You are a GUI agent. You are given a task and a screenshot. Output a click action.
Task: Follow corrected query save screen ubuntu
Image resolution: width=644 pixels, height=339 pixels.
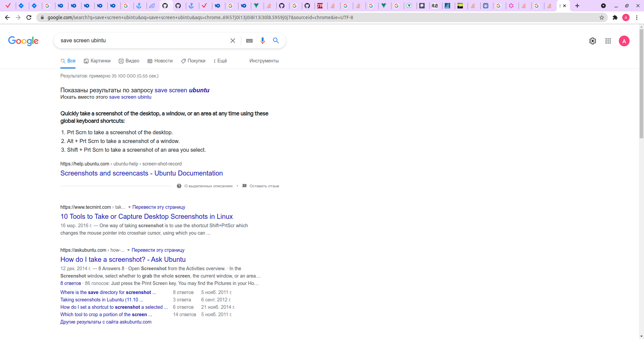click(182, 90)
